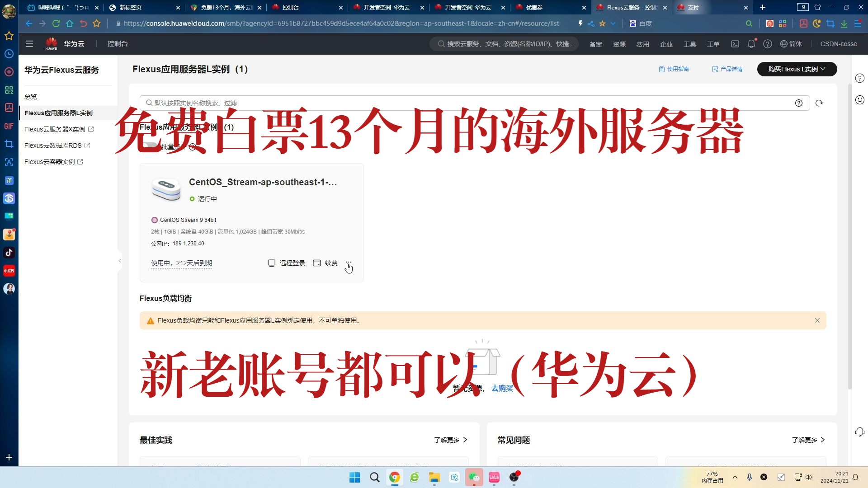Select 总览 in left navigation

pyautogui.click(x=31, y=97)
